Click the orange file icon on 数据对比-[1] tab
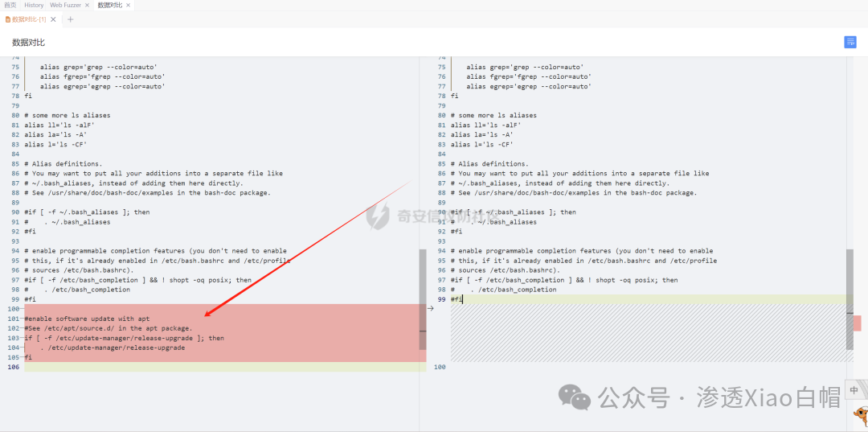Screen dimensions: 868x432 8,19
